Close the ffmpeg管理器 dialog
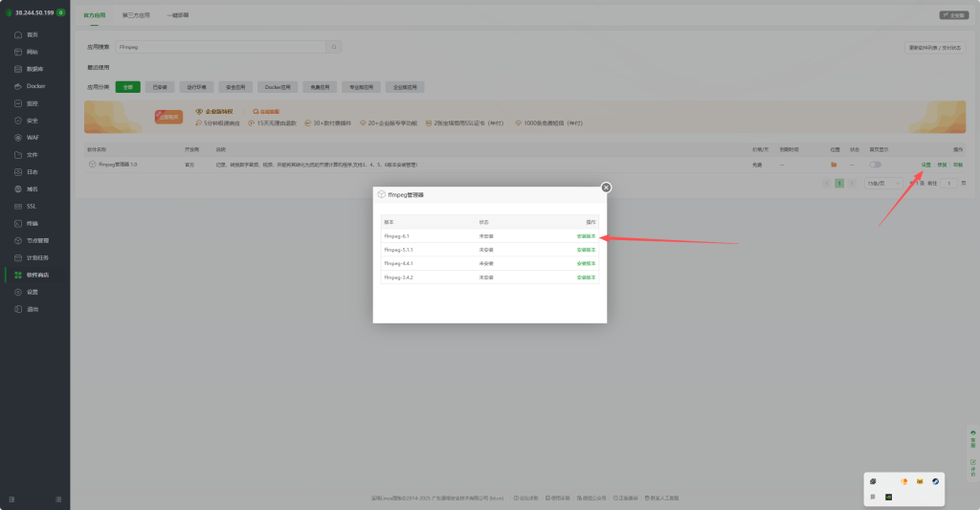The height and width of the screenshot is (510, 980). [x=605, y=188]
